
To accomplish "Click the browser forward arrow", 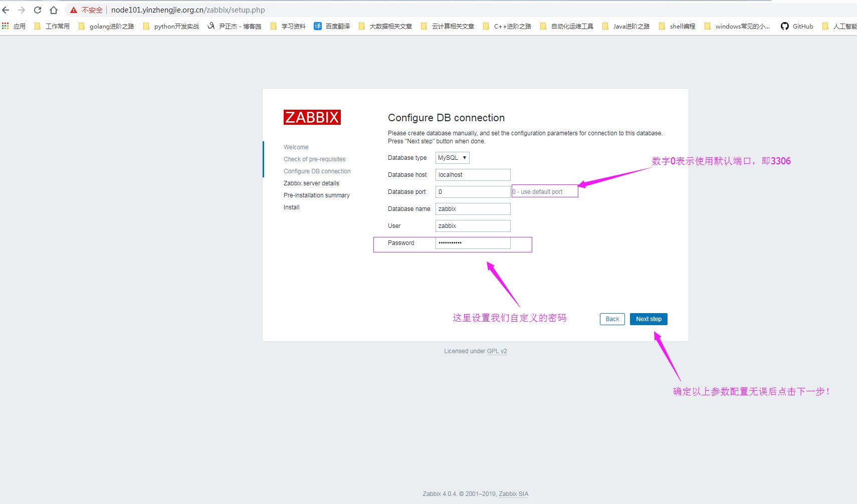I will click(x=22, y=10).
